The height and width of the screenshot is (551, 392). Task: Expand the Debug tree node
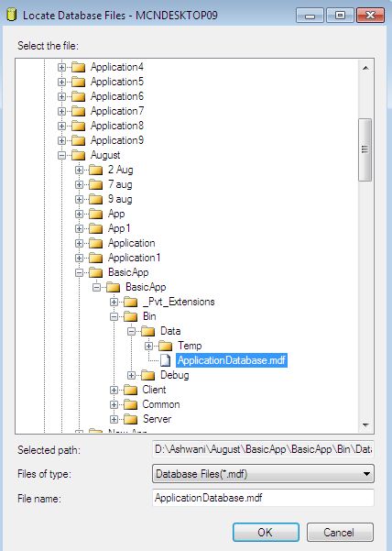point(131,375)
